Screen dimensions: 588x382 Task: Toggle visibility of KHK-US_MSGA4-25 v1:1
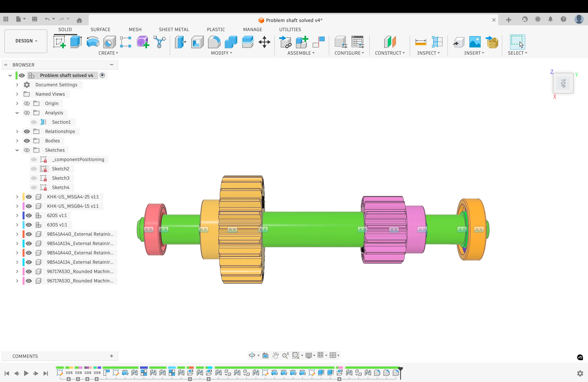coord(29,197)
